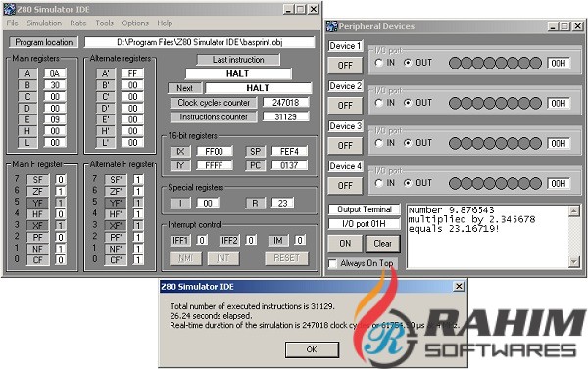Click the SF flag button
This screenshot has height=369, width=588.
coord(37,179)
